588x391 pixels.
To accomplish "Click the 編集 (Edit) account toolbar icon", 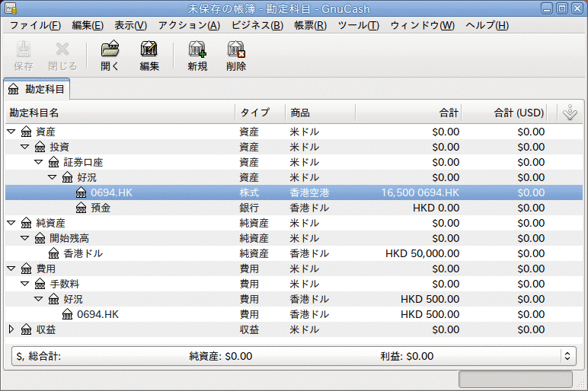I will pos(149,56).
